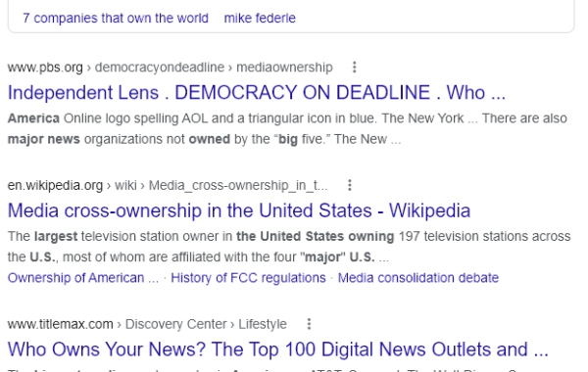The image size is (588, 372).
Task: Open three-dot menu beside the Wikipedia result
Action: click(x=350, y=185)
